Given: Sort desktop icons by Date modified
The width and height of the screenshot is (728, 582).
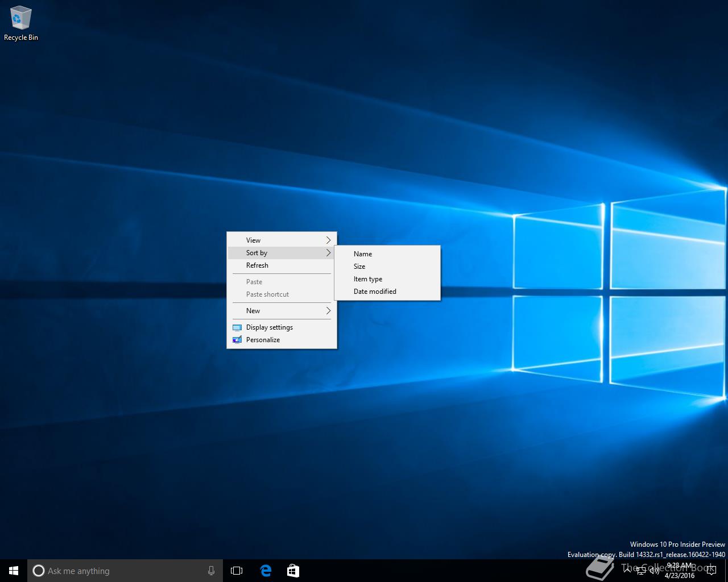Looking at the screenshot, I should 387,292.
